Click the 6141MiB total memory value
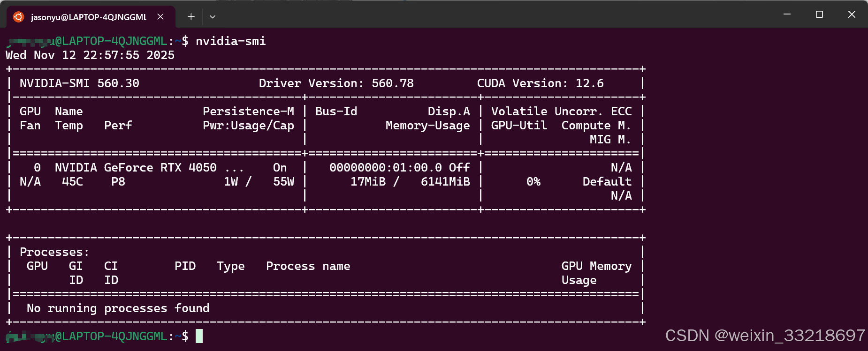868x351 pixels. coord(445,182)
